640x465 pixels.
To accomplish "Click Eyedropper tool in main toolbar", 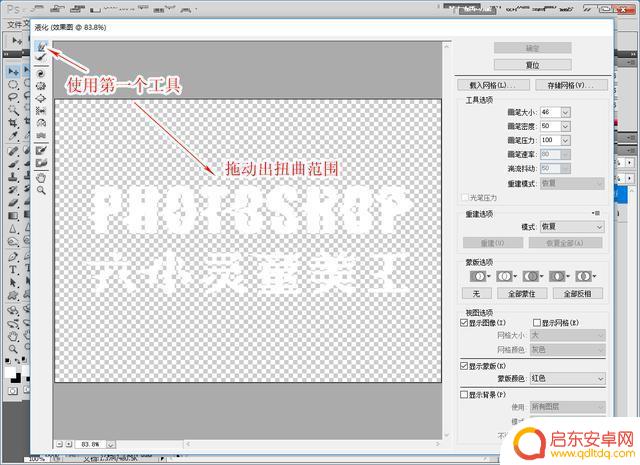I will pos(13,136).
